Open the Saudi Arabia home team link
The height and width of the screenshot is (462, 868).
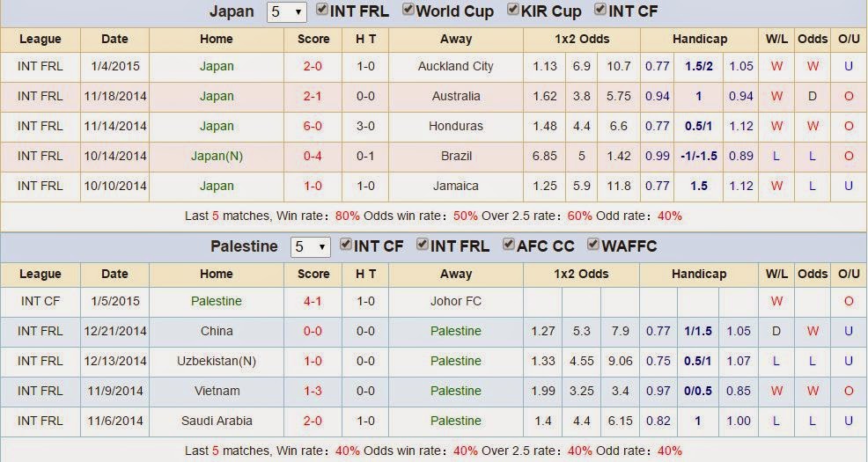point(217,421)
